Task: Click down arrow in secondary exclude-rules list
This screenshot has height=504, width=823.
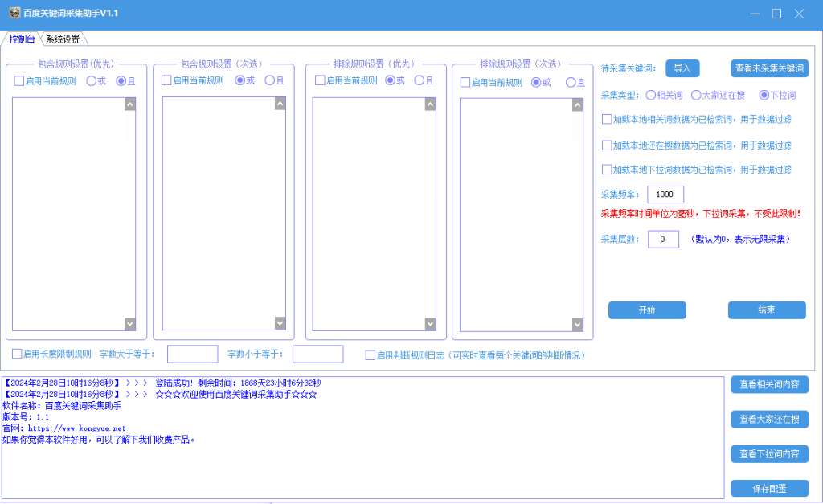Action: click(577, 325)
